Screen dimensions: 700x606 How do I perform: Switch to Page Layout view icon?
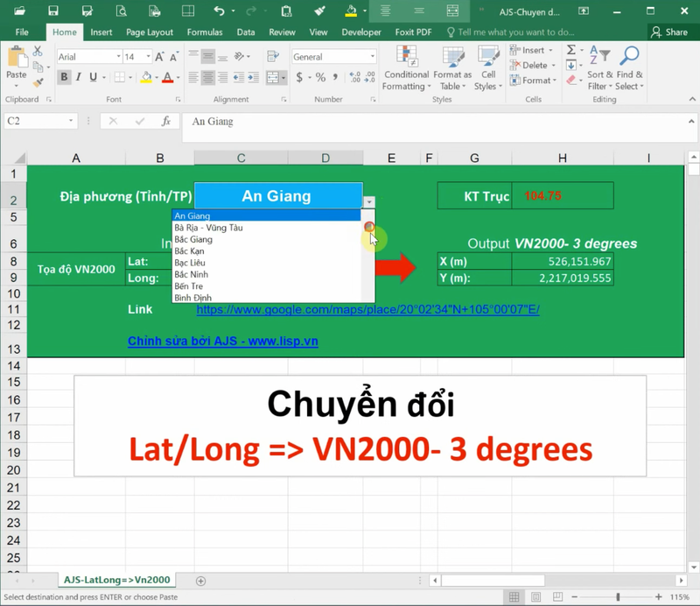(535, 597)
